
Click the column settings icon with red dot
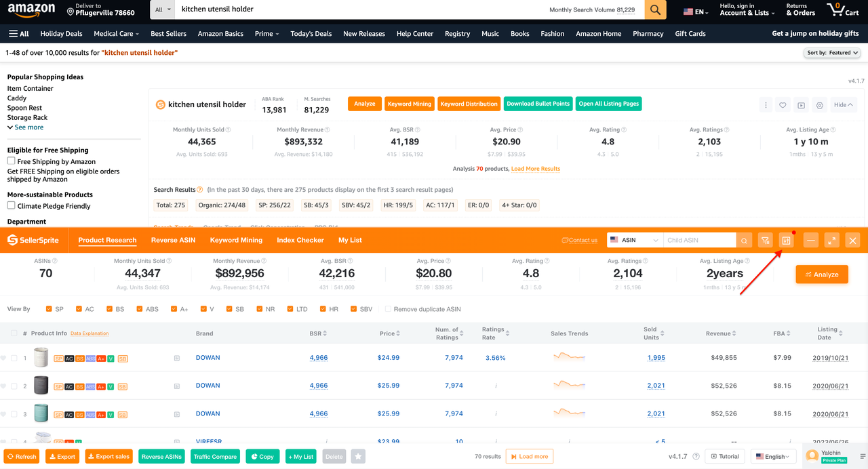point(786,241)
